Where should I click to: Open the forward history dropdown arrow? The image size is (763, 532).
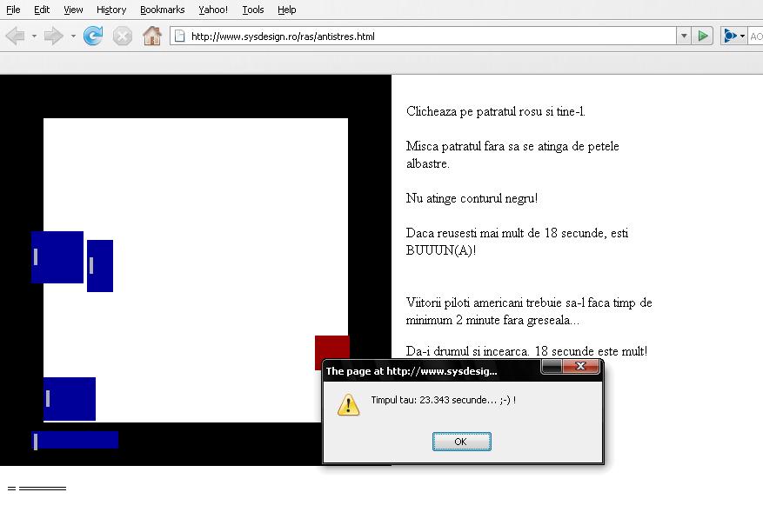(x=73, y=37)
